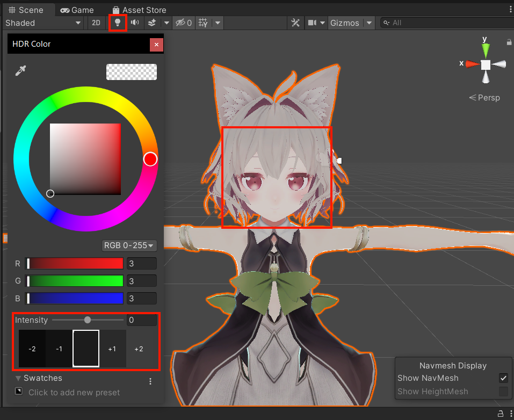
Task: Switch to the Game tab
Action: click(77, 10)
